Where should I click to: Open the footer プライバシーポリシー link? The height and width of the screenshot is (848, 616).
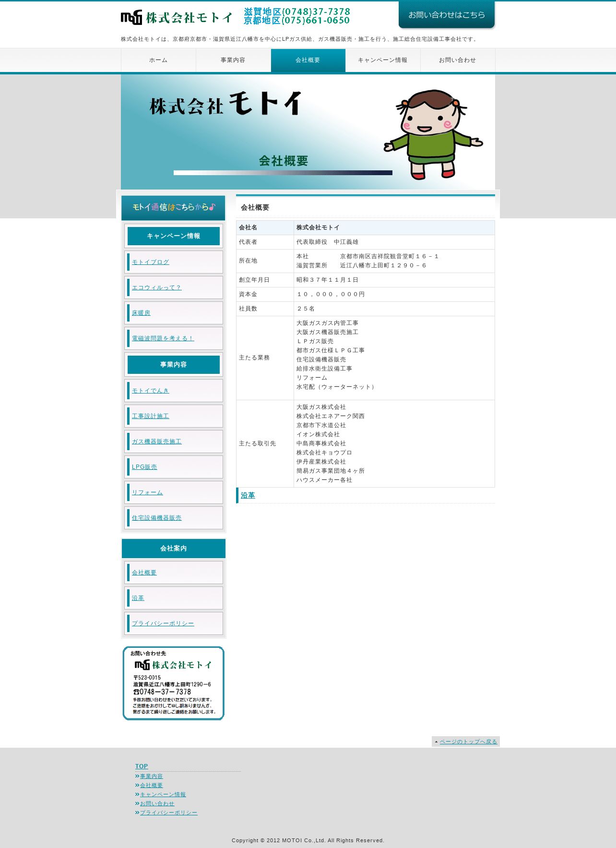pos(168,812)
